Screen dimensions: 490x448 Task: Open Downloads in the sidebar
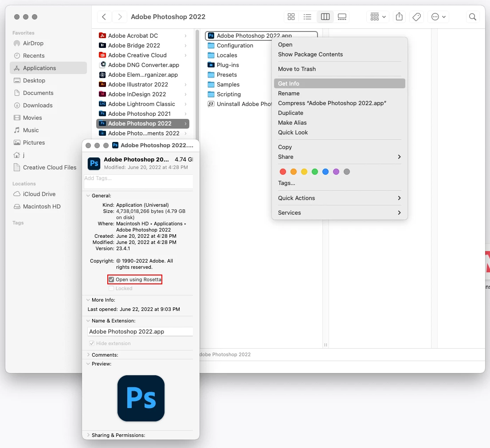pyautogui.click(x=48, y=106)
